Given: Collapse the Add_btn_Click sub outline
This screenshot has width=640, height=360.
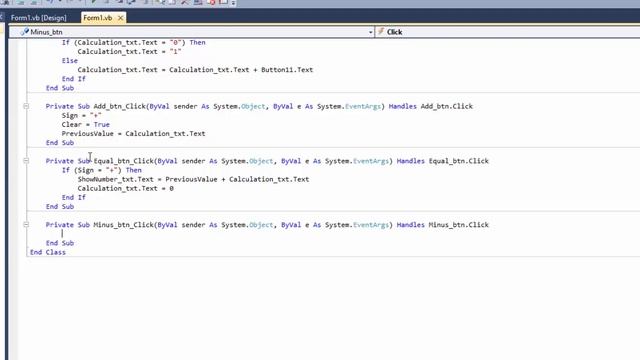Looking at the screenshot, I should (26, 106).
